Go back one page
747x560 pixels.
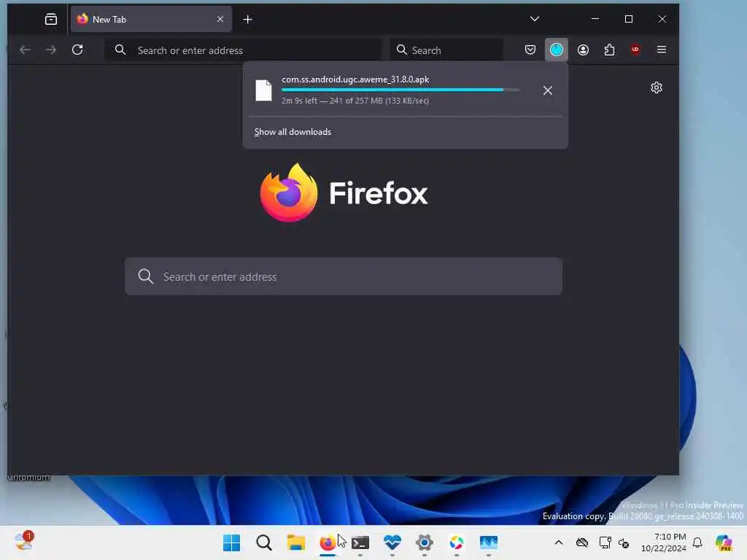click(25, 50)
